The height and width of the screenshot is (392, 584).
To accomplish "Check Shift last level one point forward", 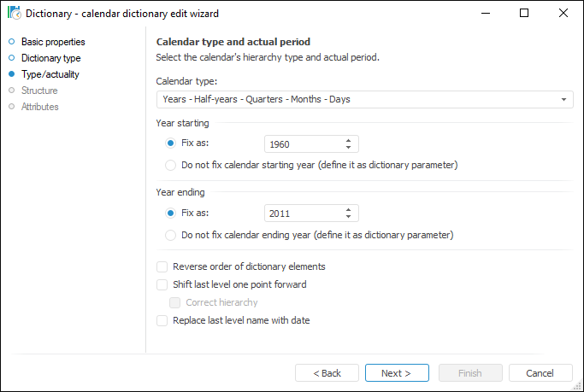I will (x=162, y=284).
